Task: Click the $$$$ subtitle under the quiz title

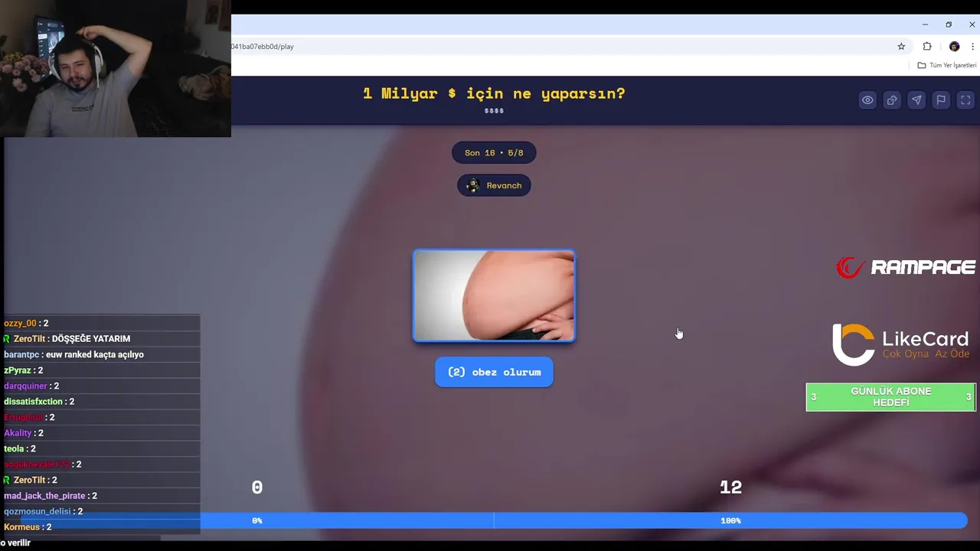Action: (494, 111)
